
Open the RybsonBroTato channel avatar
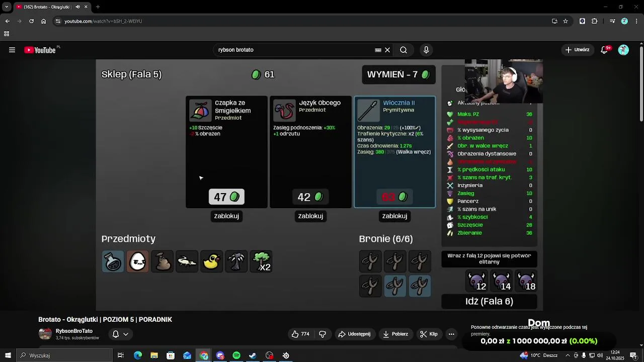[x=45, y=334]
